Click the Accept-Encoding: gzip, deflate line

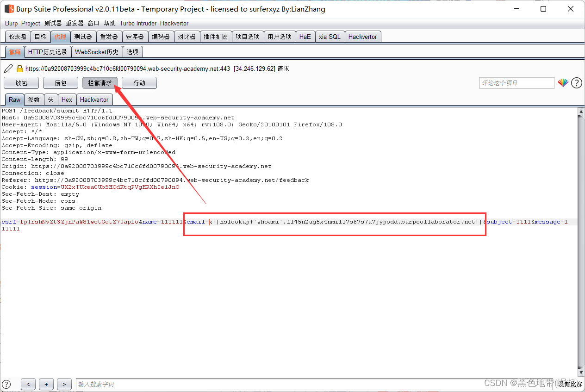[x=57, y=145]
